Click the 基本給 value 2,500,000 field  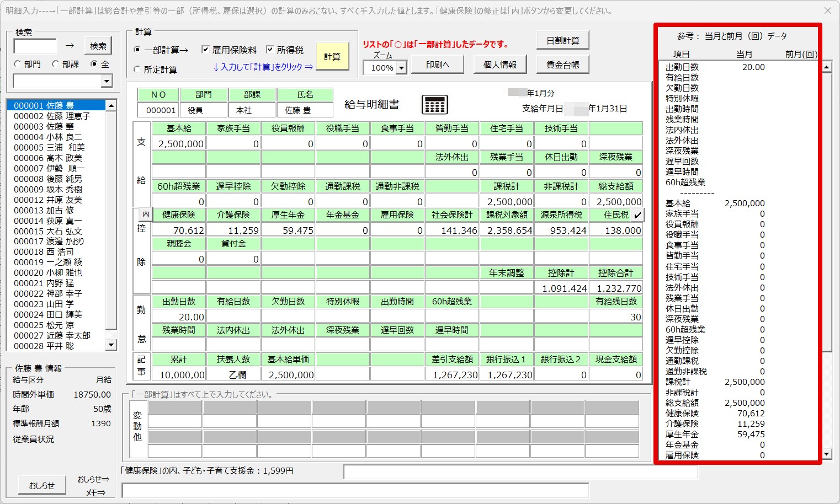178,143
